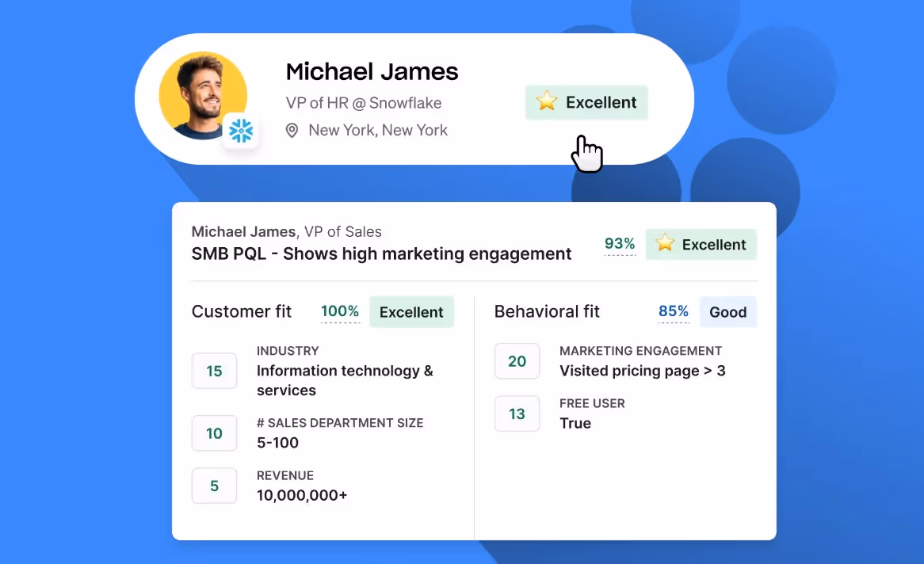Screen dimensions: 924x564
Task: Open the 93% overall score link
Action: coord(620,244)
